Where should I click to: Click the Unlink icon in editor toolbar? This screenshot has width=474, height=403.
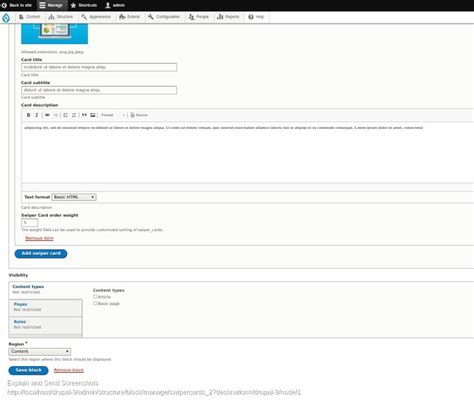point(56,115)
